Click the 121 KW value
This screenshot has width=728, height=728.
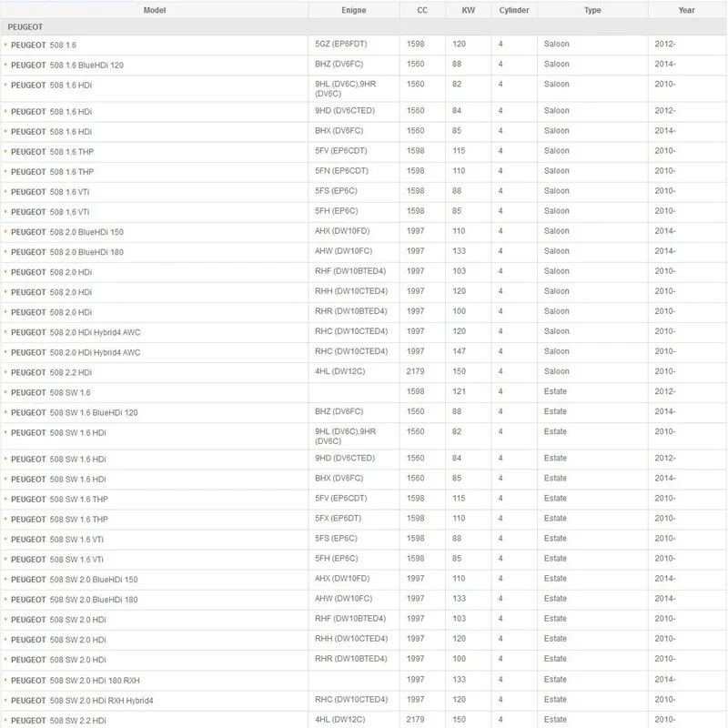coord(459,391)
